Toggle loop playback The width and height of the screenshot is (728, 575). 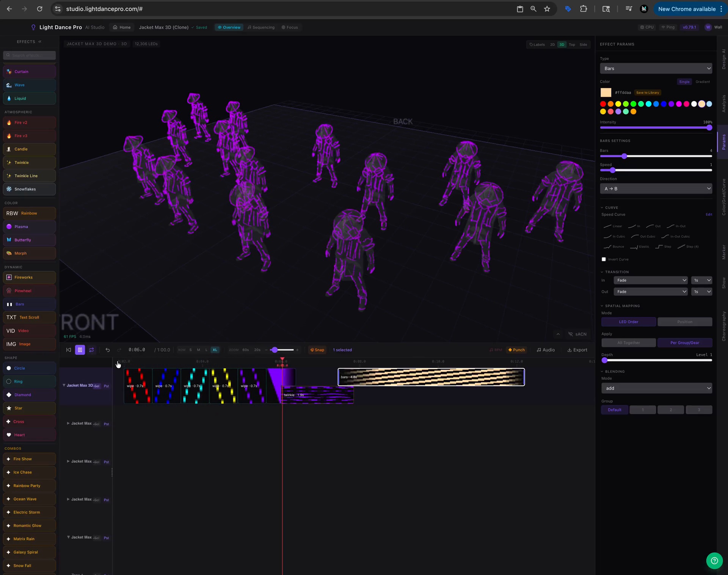[91, 350]
